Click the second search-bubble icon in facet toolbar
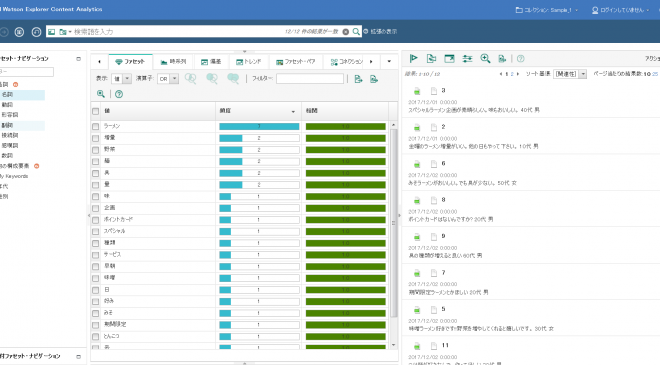660x365 pixels. click(x=212, y=78)
